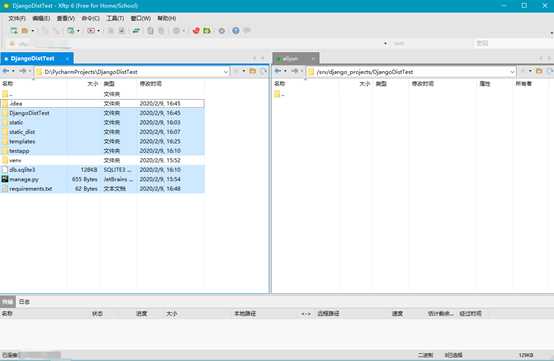Viewport: 554px width, 361px height.
Task: Click the Open Session folder icon
Action: tap(25, 31)
